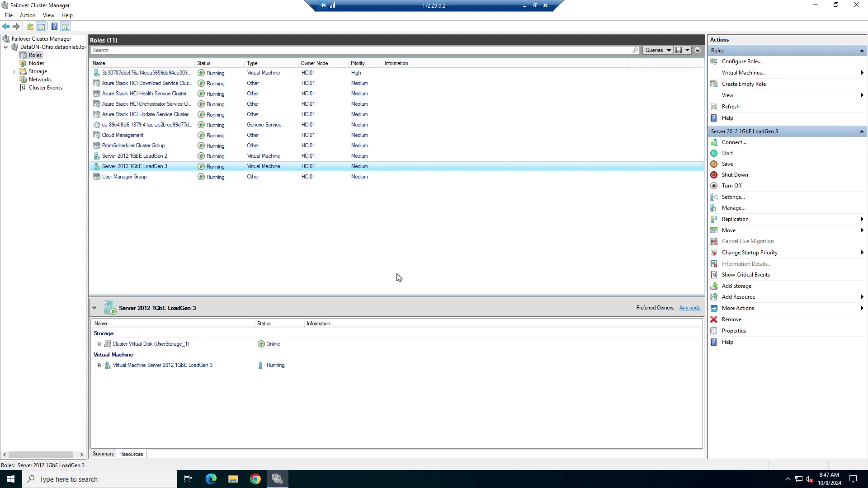Open the Move submenu
Viewport: 868px width, 488px height.
coord(787,230)
